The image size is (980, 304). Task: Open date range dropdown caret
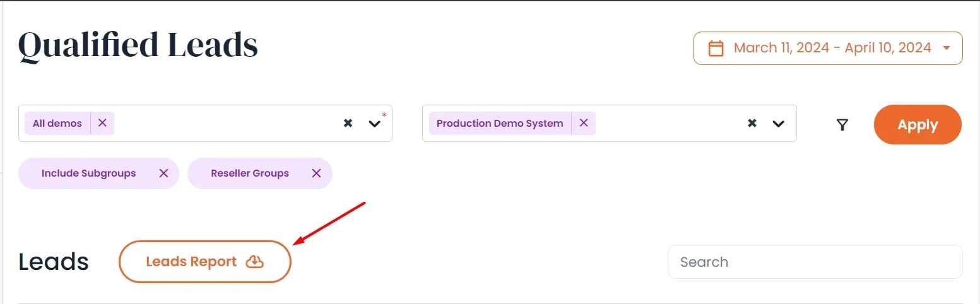click(x=946, y=49)
